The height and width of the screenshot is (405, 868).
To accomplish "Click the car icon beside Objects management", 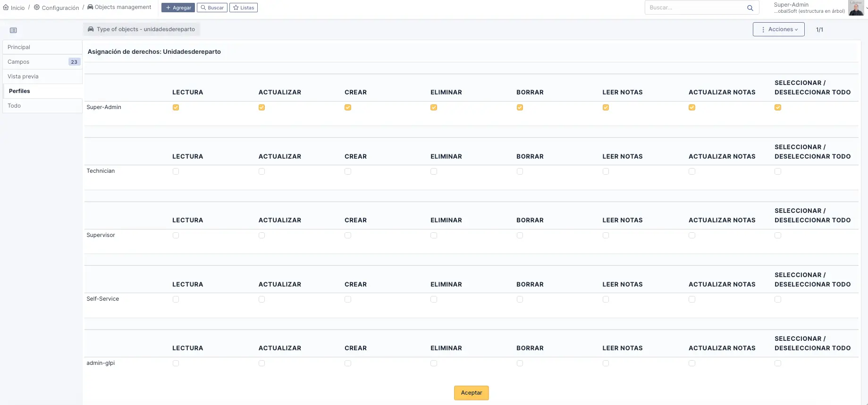I will tap(90, 7).
